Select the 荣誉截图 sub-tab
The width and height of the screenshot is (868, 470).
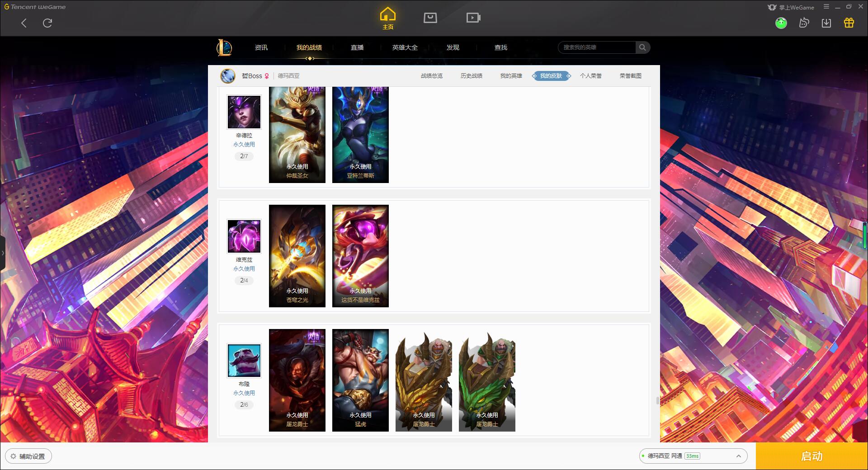[631, 76]
